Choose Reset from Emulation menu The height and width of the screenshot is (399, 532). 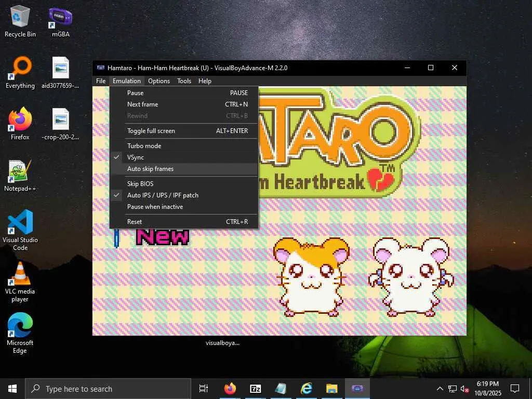[x=183, y=221]
